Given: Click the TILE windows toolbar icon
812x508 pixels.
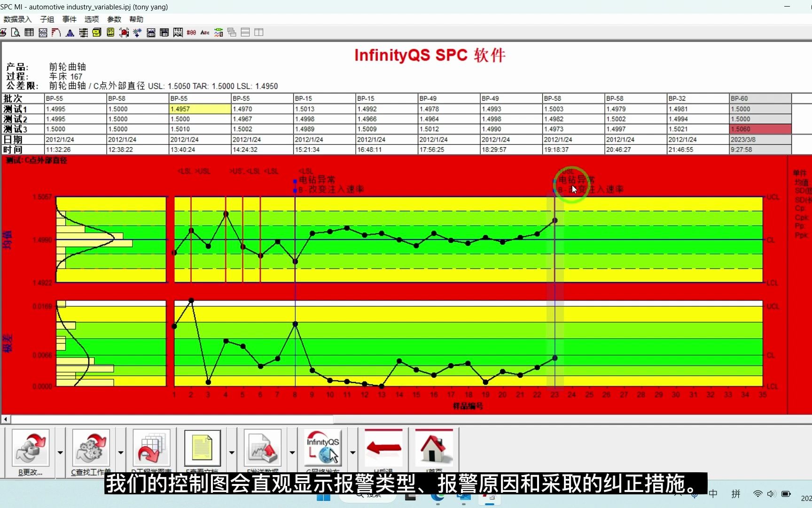Looking at the screenshot, I should point(178,32).
